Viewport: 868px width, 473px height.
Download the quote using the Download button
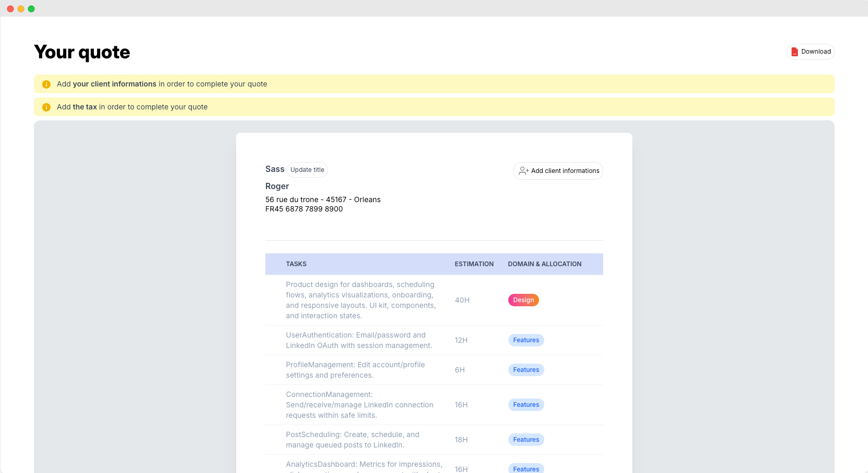(x=810, y=52)
